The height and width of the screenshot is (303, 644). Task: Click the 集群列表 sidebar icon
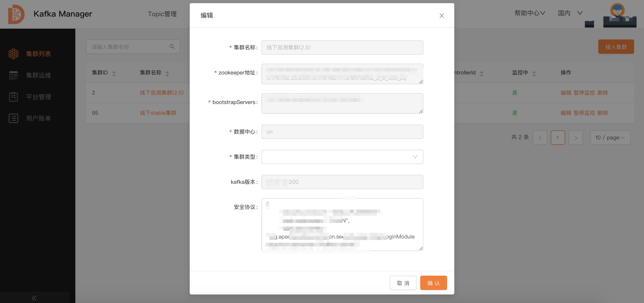[13, 54]
